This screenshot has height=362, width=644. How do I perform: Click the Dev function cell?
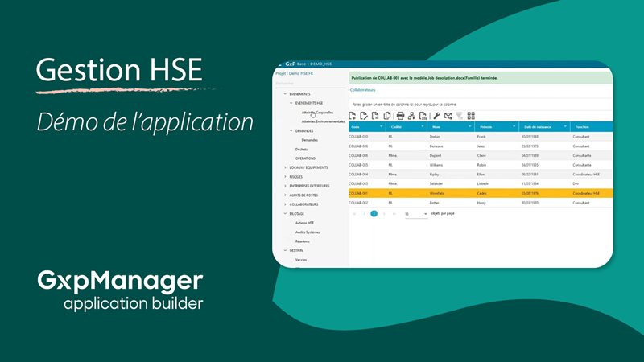click(576, 184)
